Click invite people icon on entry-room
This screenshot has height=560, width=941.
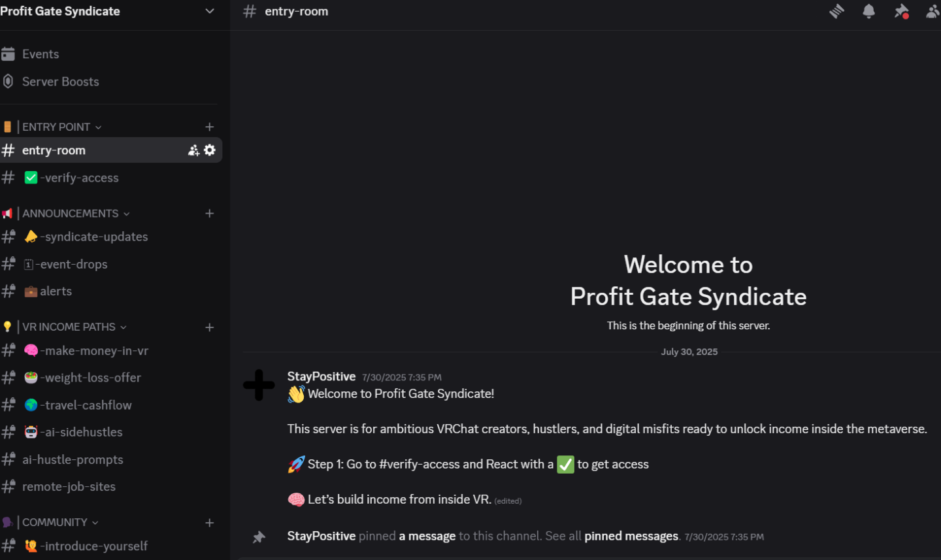(x=193, y=150)
